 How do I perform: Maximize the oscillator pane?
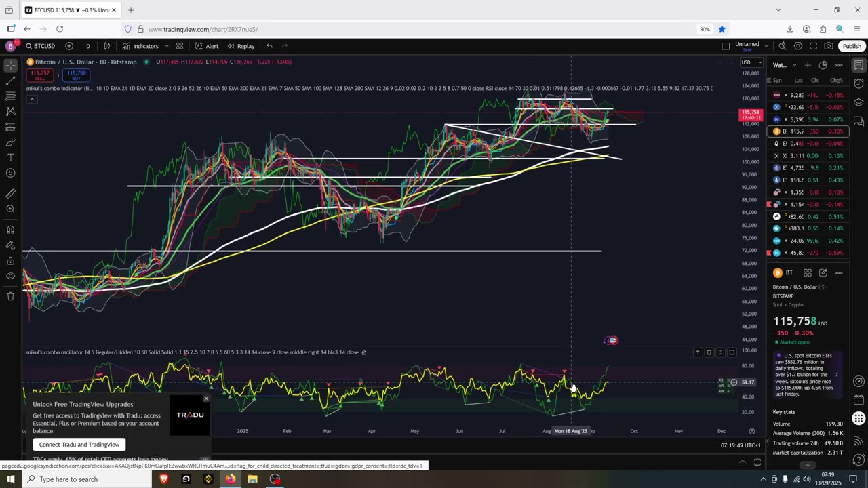click(x=732, y=352)
